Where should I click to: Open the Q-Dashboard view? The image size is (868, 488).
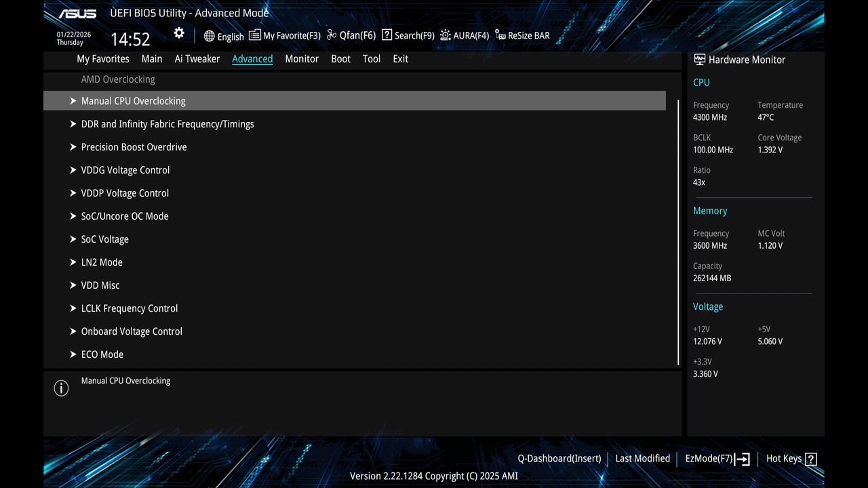559,458
